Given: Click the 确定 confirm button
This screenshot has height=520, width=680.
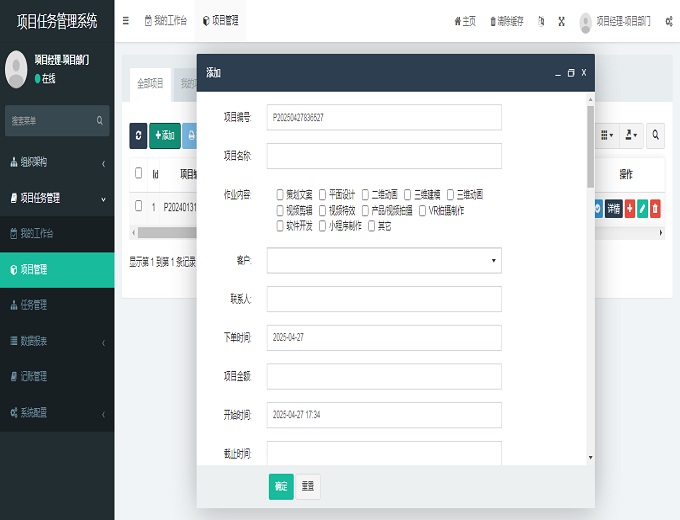Looking at the screenshot, I should [281, 486].
